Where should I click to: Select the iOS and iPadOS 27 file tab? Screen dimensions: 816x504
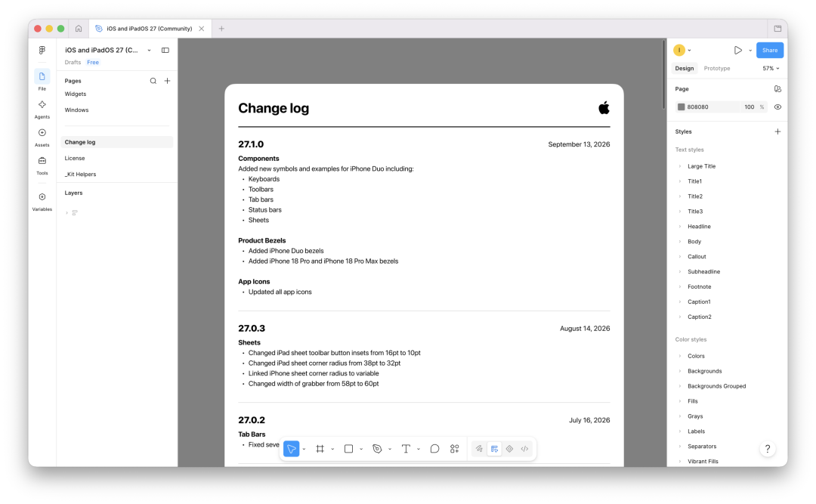click(150, 29)
